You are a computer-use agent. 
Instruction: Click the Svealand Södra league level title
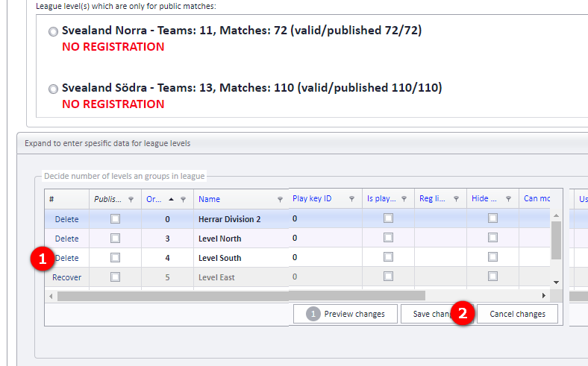[x=252, y=88]
